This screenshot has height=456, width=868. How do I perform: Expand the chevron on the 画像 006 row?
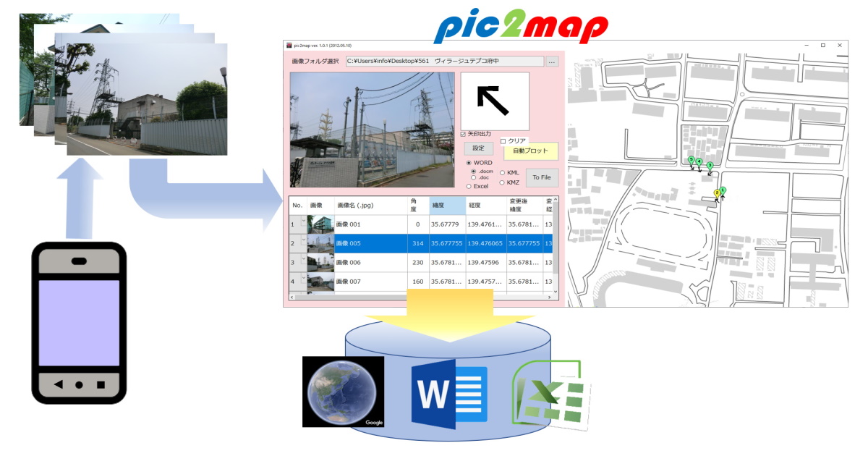(303, 258)
